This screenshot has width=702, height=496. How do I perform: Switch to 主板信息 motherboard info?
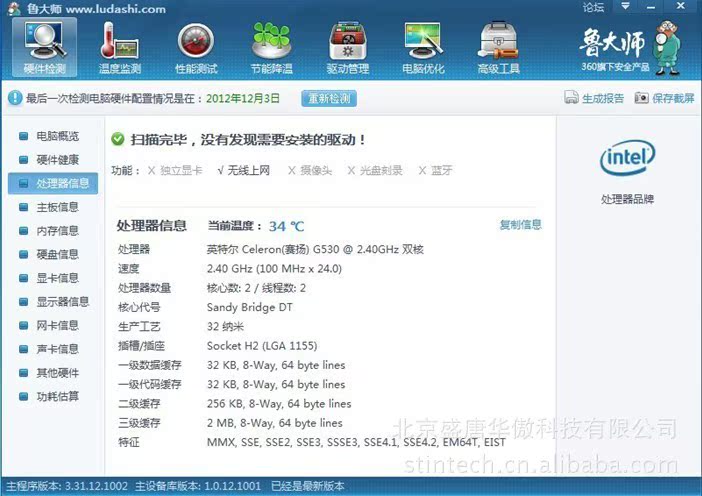pos(57,207)
